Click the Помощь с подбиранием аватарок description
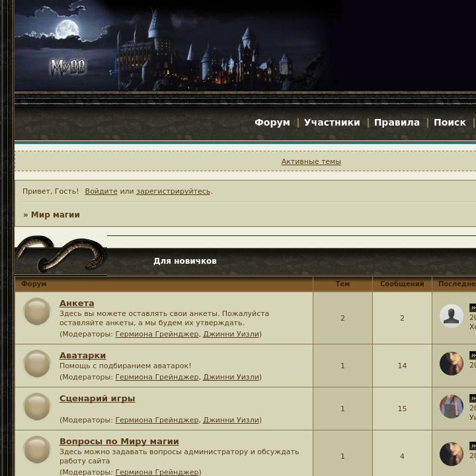476x476 pixels. click(125, 366)
